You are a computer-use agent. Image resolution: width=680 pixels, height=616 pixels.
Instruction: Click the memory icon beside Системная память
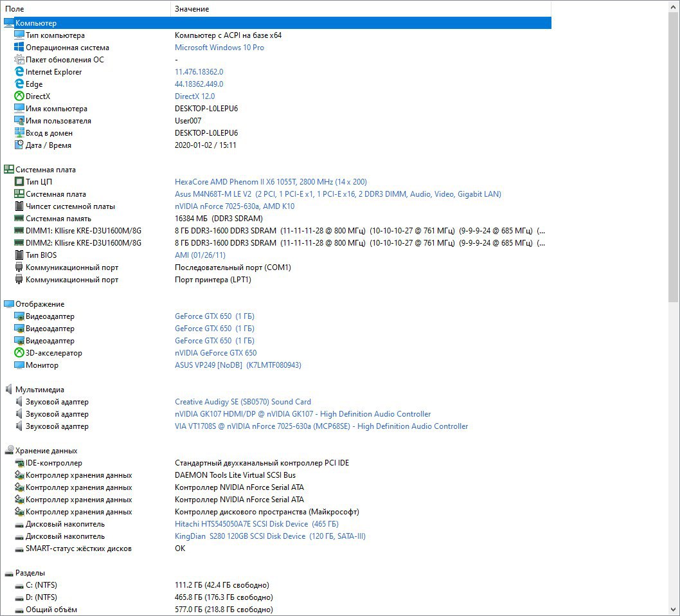(x=19, y=218)
